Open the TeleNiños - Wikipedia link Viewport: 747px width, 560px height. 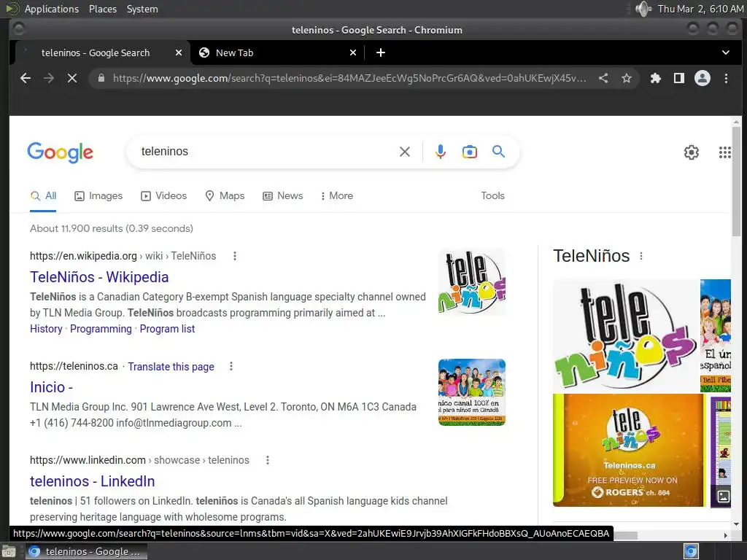click(x=99, y=277)
